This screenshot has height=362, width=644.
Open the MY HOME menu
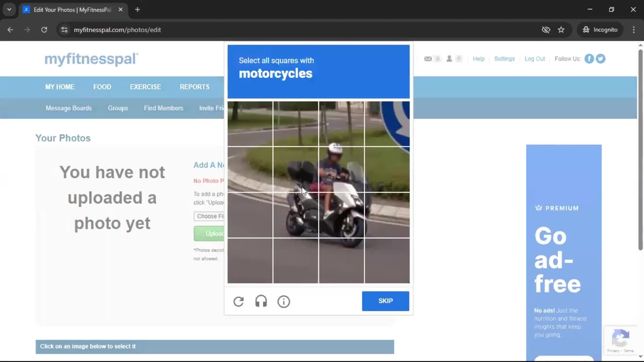pos(60,87)
